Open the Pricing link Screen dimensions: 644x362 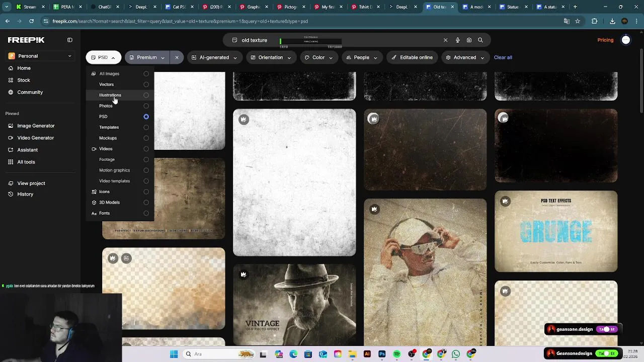[x=605, y=40]
